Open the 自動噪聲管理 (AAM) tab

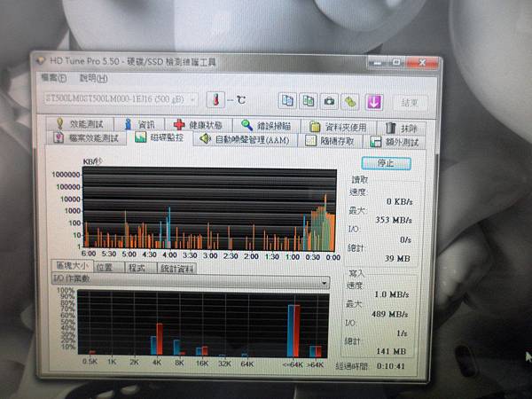[245, 139]
